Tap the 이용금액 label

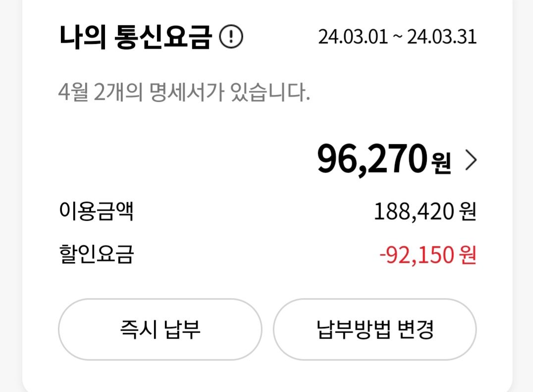tap(96, 212)
